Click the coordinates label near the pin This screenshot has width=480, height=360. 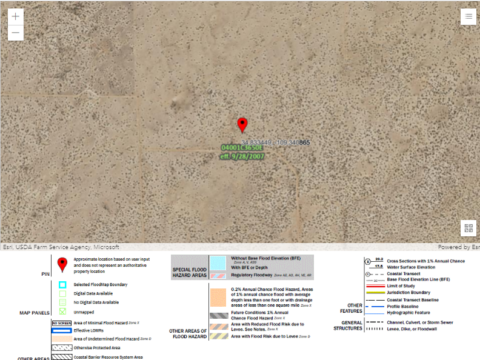[x=276, y=142]
